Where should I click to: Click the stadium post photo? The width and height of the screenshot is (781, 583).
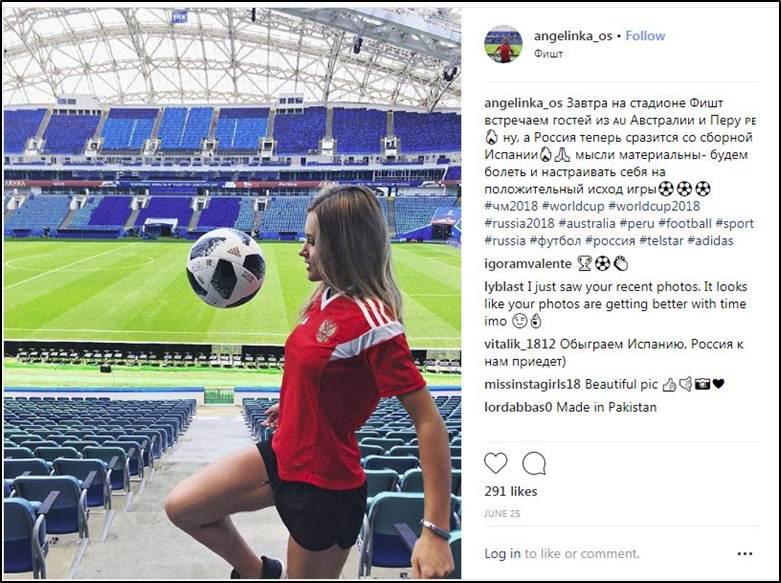(232, 292)
